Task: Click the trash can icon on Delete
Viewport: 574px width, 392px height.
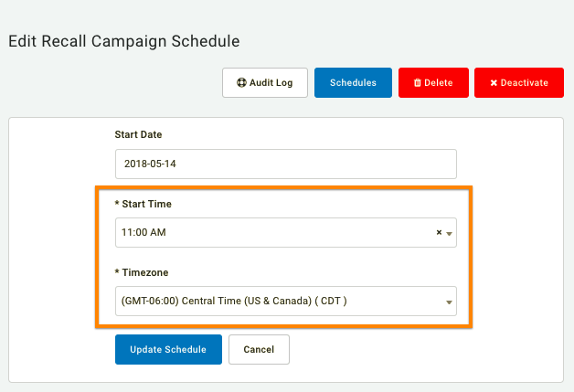Action: [418, 83]
